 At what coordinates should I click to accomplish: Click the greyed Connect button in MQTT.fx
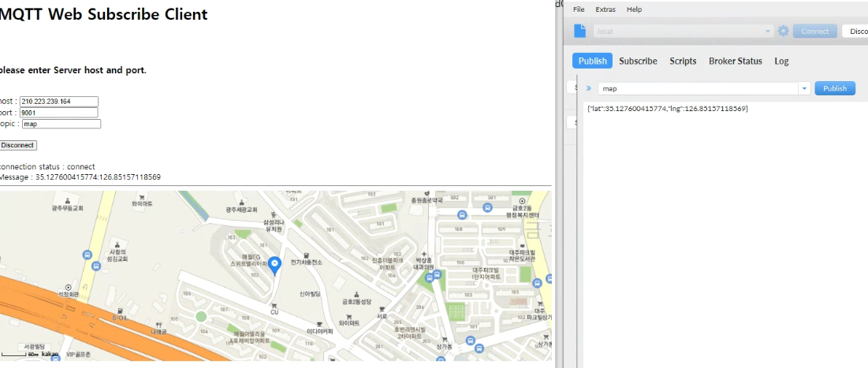pos(815,32)
